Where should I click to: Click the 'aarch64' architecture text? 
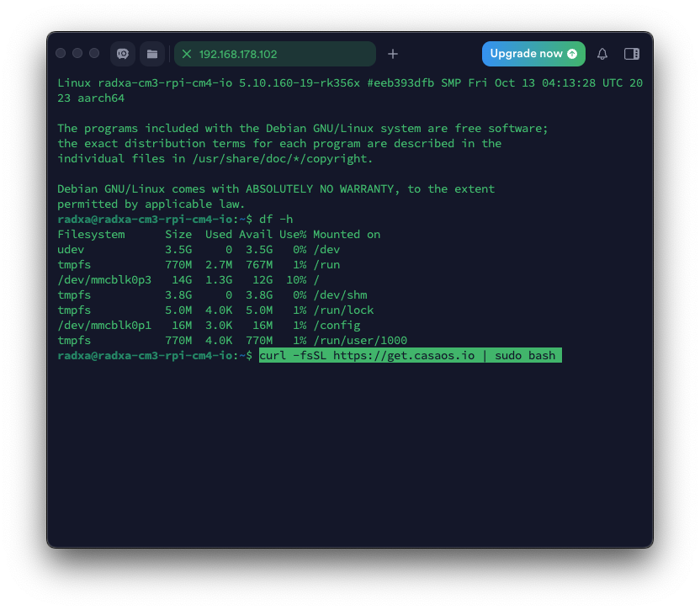coord(101,98)
